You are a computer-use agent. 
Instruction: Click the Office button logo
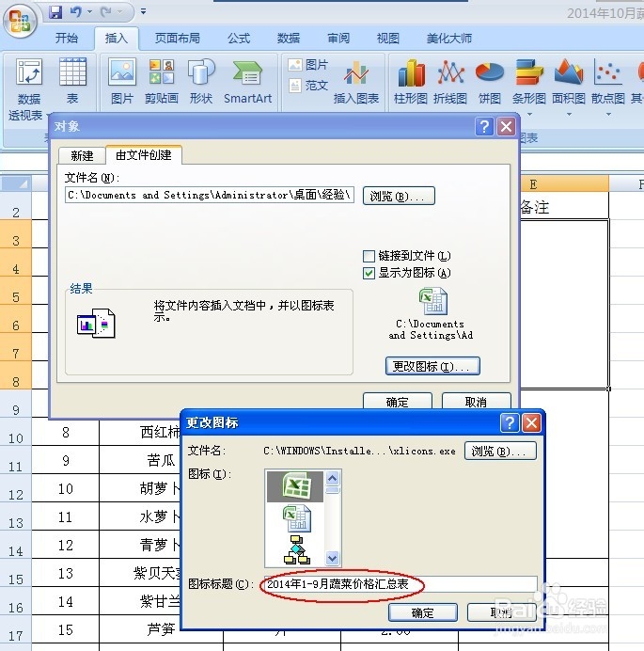[x=19, y=21]
